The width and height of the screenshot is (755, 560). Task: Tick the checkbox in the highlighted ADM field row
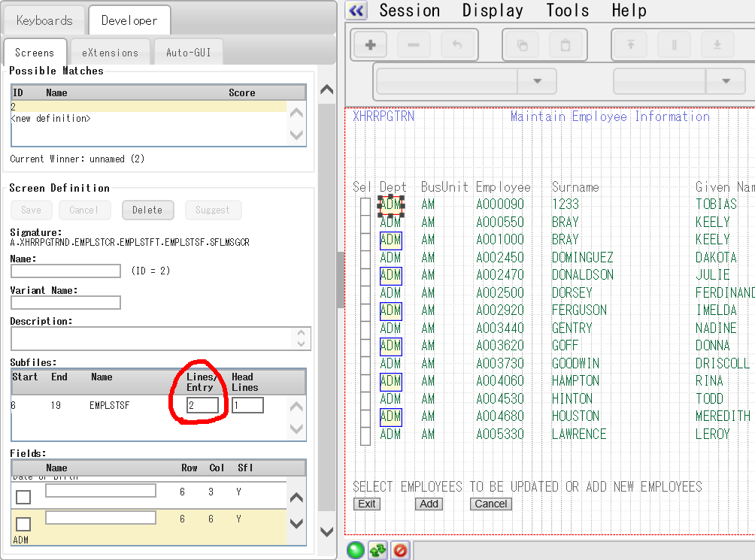point(23,524)
